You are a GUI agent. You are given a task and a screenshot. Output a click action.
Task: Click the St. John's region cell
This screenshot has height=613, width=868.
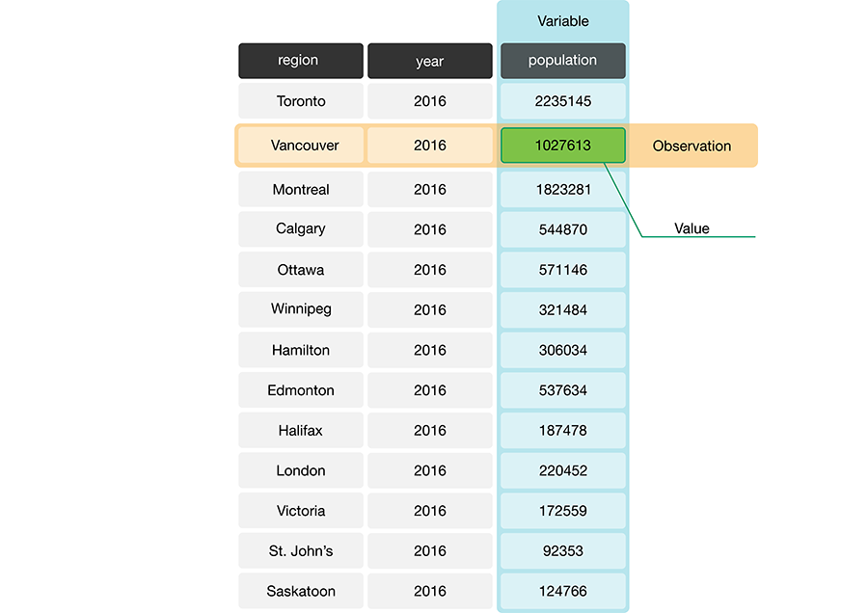(x=300, y=551)
